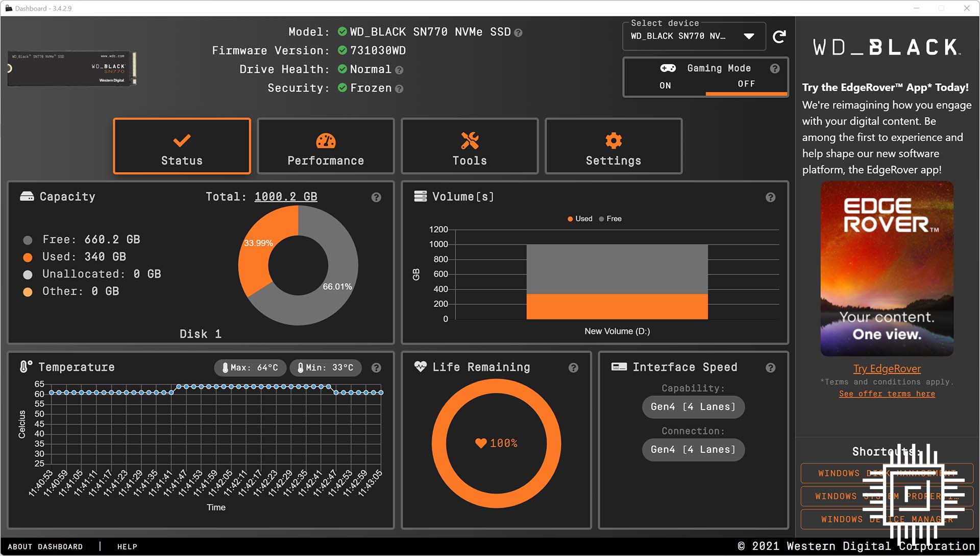Click the Interface Speed card icon
Viewport: 980px width, 556px height.
pyautogui.click(x=619, y=367)
